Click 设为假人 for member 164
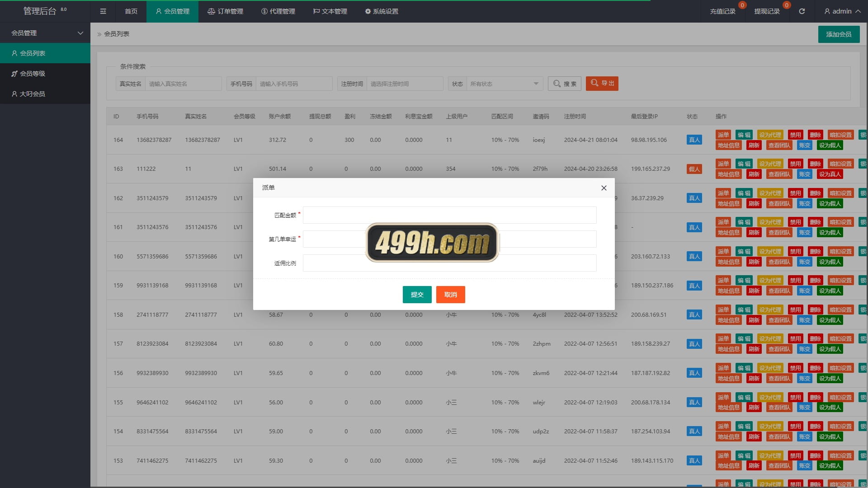The image size is (868, 488). (830, 145)
